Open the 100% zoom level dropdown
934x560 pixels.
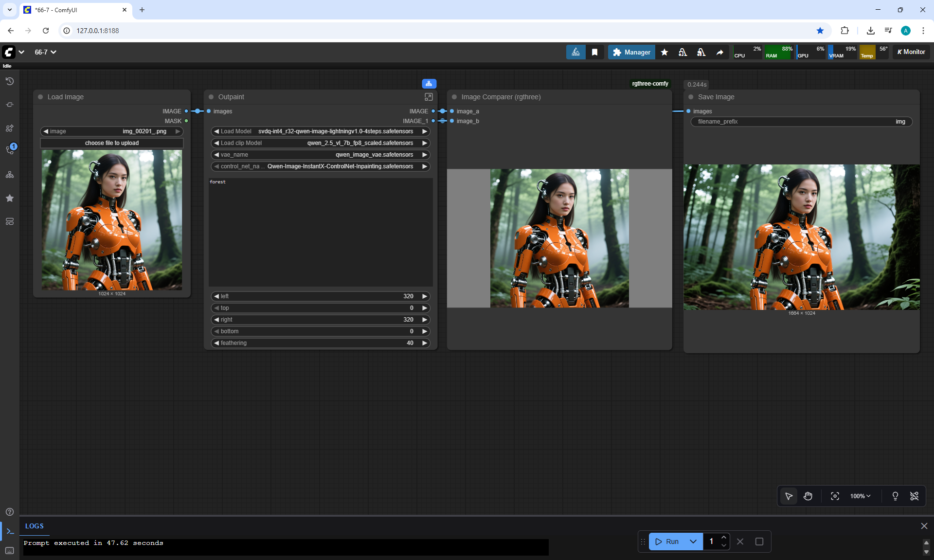(x=860, y=496)
